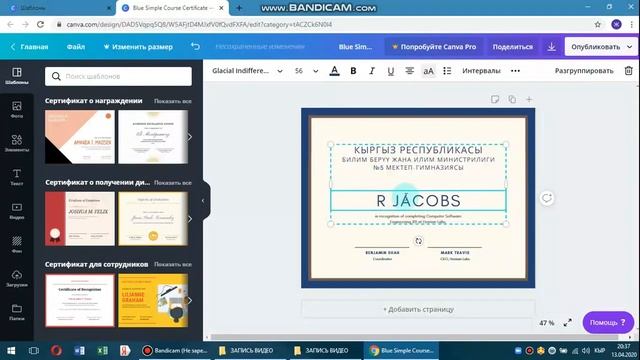The height and width of the screenshot is (360, 640).
Task: Click Разгруппировать ungroup button
Action: (584, 71)
